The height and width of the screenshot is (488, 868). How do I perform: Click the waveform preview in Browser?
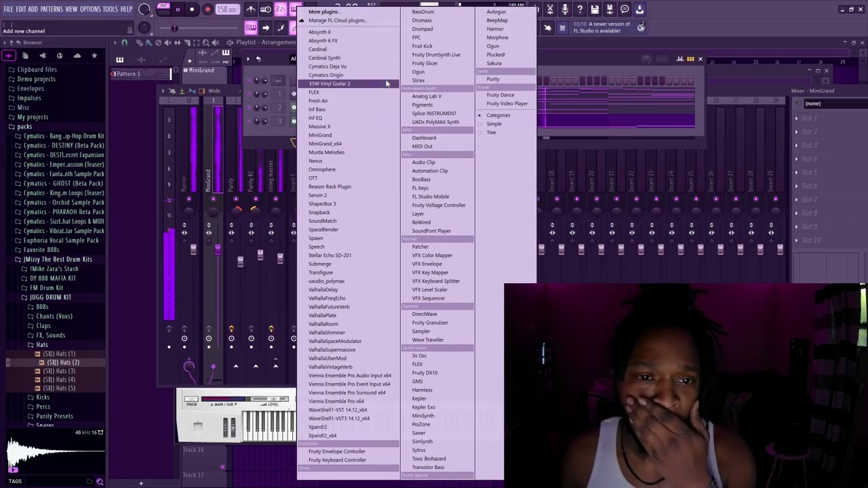[54, 454]
